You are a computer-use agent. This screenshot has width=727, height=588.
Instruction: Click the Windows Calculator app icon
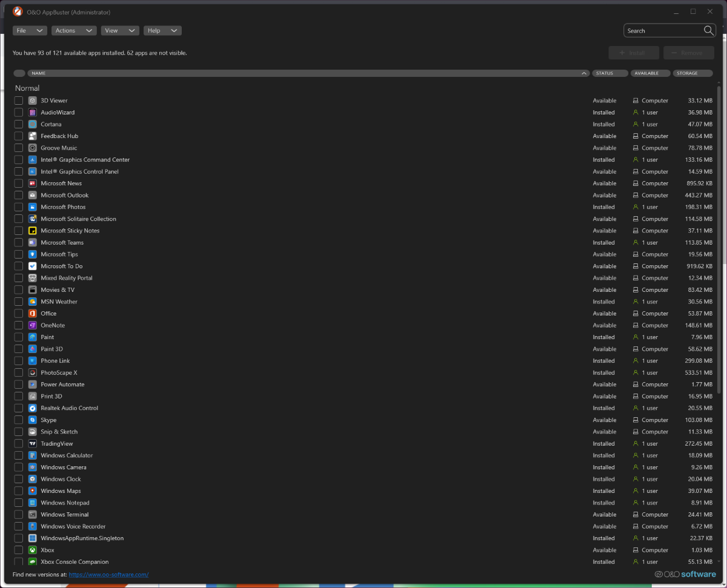(33, 455)
